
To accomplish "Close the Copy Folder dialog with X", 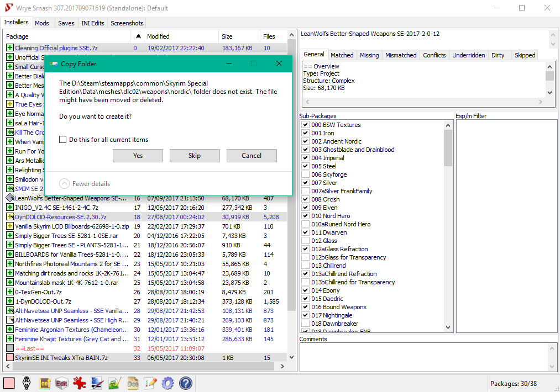I will [279, 63].
